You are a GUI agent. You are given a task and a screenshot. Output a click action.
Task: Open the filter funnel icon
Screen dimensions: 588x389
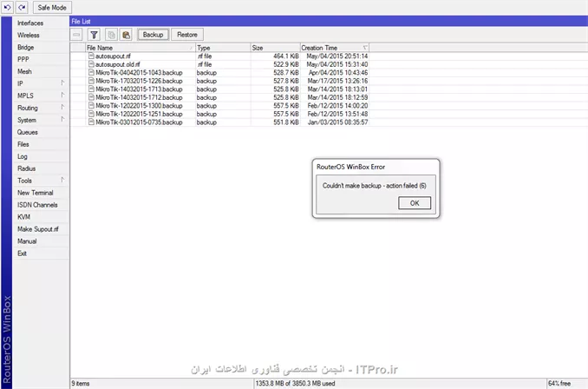pos(94,35)
